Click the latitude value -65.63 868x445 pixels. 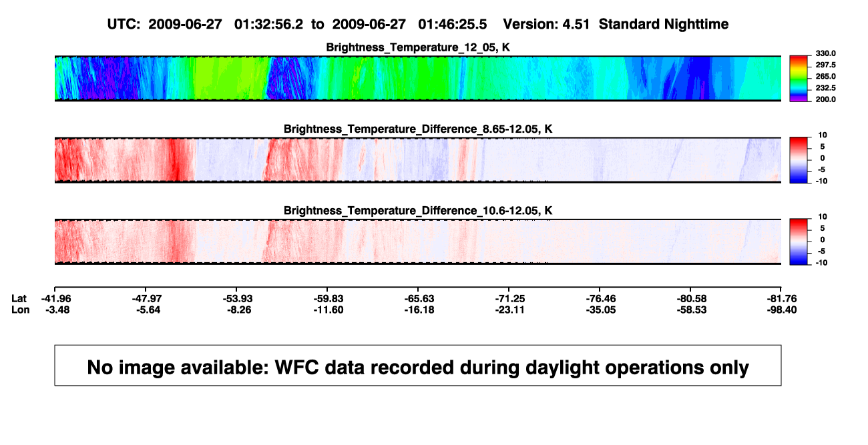click(x=420, y=298)
